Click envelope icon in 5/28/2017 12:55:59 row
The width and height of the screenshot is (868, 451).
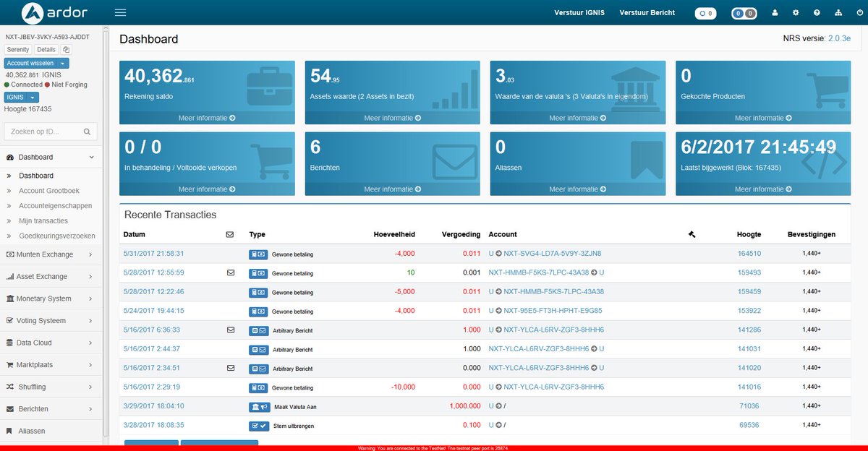tap(231, 272)
